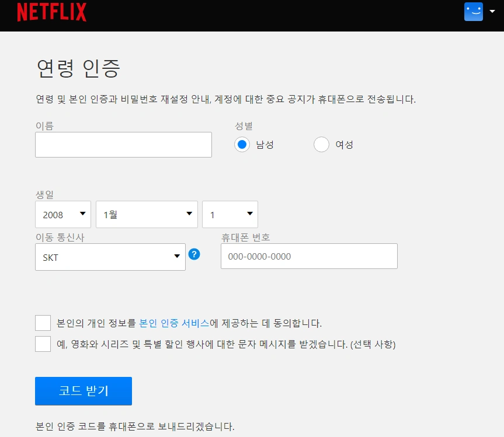Viewport: 504px width, 437px height.
Task: Expand the profile menu caret arrow
Action: click(x=492, y=11)
